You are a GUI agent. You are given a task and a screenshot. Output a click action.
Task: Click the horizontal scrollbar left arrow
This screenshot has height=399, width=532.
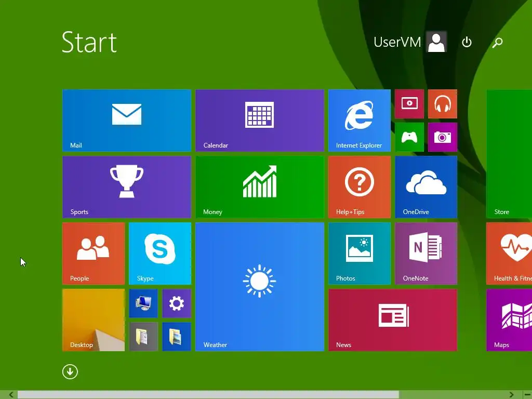(x=11, y=395)
